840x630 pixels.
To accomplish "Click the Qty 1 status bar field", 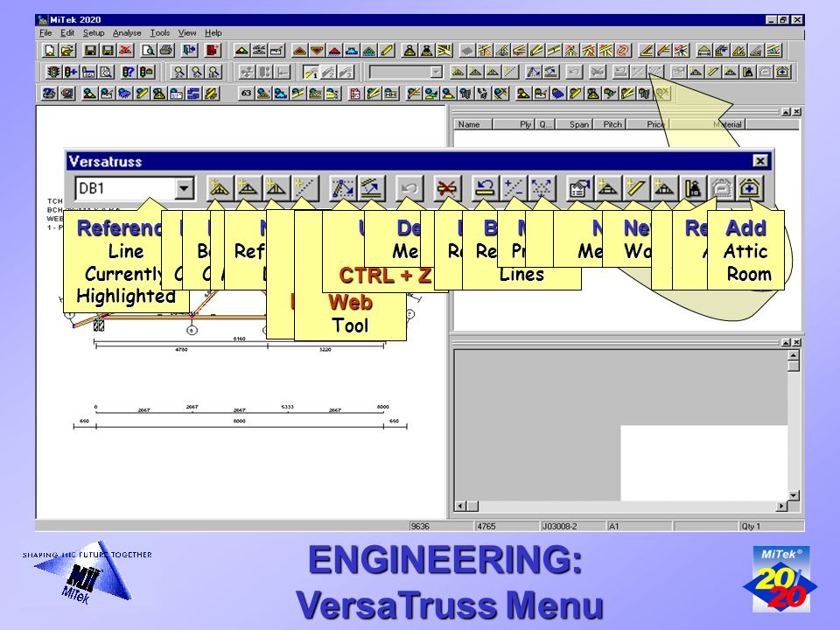I will click(771, 526).
